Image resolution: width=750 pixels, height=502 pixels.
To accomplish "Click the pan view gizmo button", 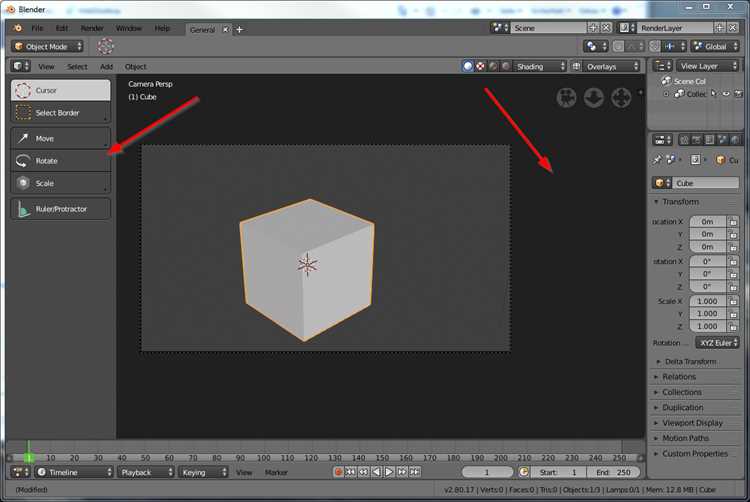I will 621,98.
